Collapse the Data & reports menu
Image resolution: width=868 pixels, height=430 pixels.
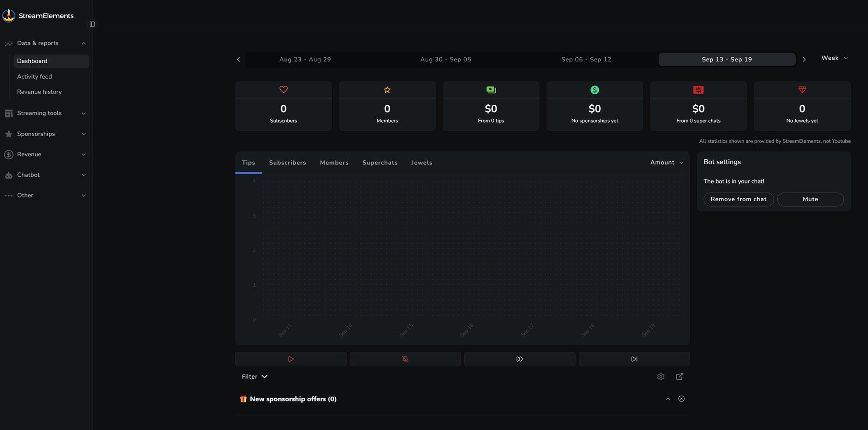[83, 43]
